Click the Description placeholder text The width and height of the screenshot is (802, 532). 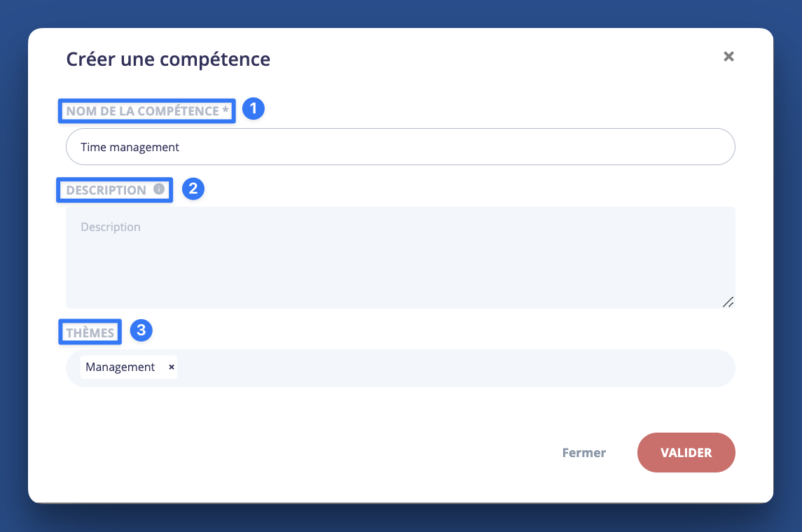pos(111,227)
